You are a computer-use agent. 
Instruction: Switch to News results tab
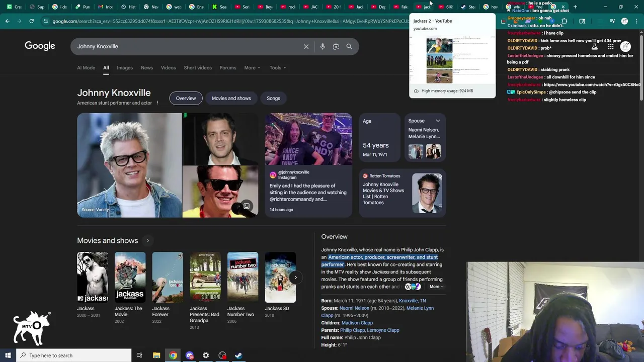click(x=147, y=68)
